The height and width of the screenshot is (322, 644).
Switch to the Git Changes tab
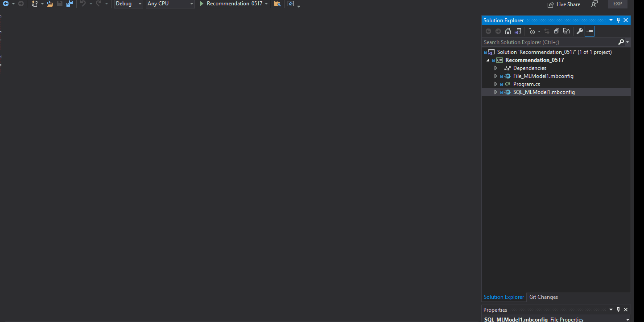[x=543, y=297]
